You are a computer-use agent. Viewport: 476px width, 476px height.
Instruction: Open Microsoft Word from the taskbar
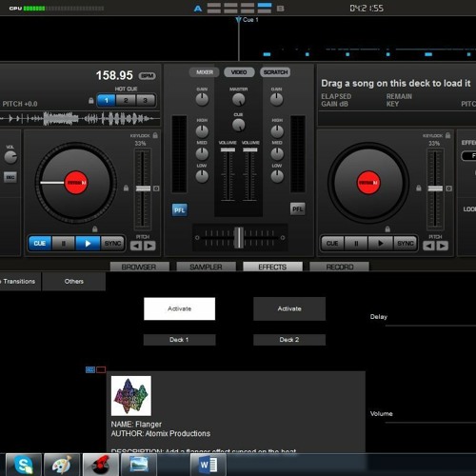(x=208, y=465)
